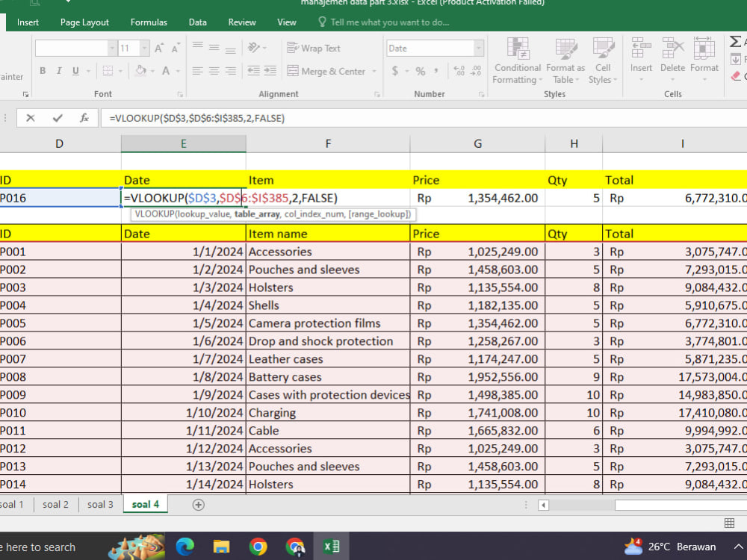Open Conditional Formatting menu

[518, 61]
